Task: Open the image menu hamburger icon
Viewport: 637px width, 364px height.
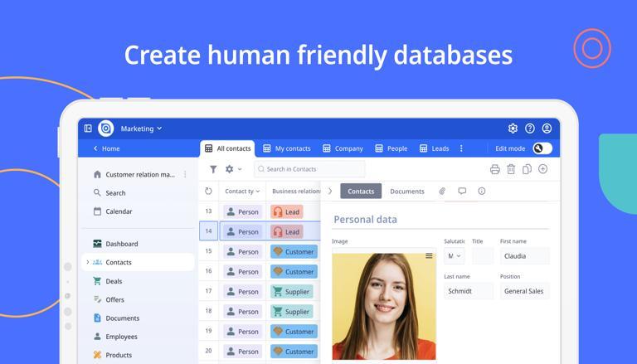Action: coord(429,255)
